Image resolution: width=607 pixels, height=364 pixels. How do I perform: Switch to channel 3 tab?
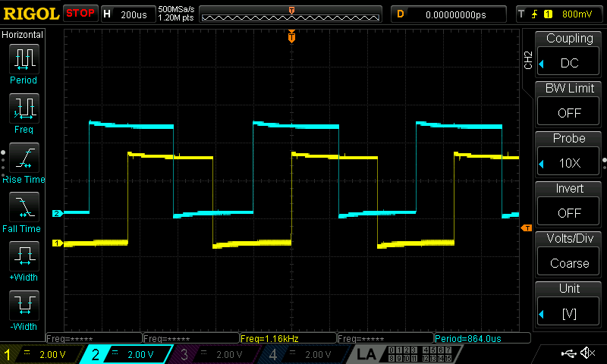point(218,354)
